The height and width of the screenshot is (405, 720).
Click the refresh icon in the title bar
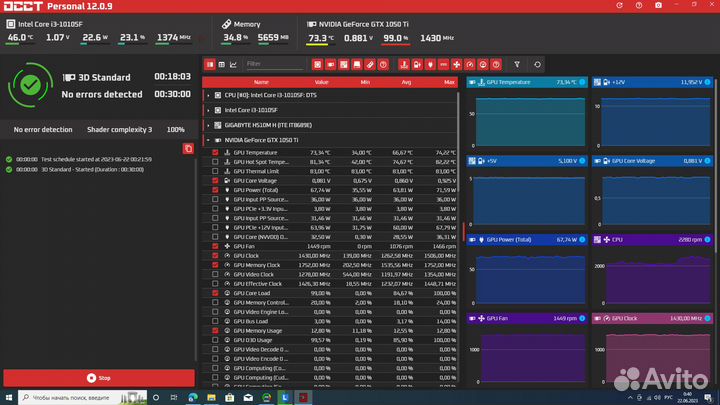[619, 6]
